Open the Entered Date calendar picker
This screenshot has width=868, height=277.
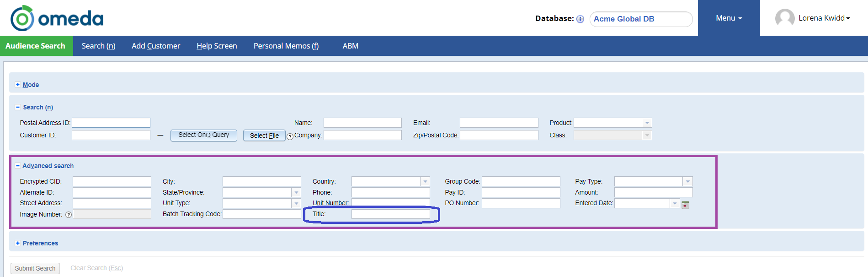(x=685, y=205)
